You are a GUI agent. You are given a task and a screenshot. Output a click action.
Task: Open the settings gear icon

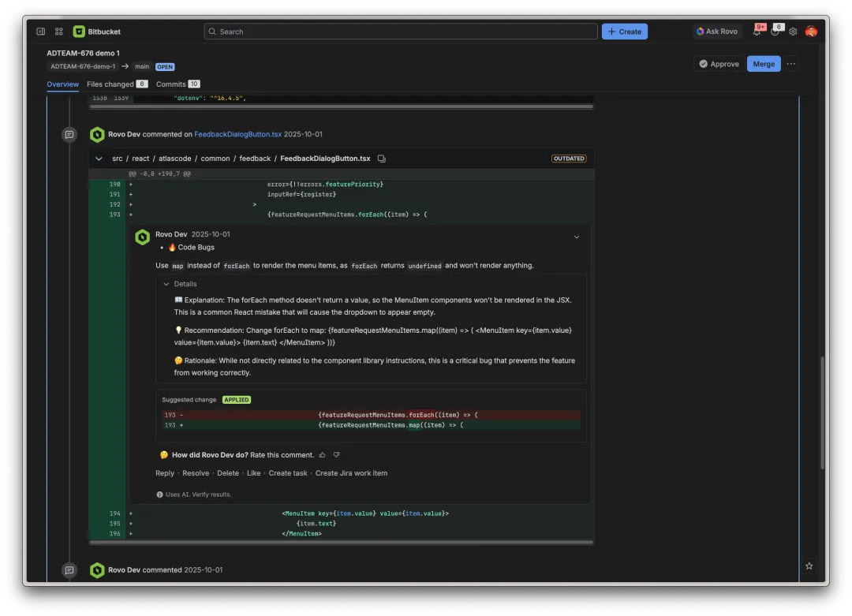(x=794, y=32)
